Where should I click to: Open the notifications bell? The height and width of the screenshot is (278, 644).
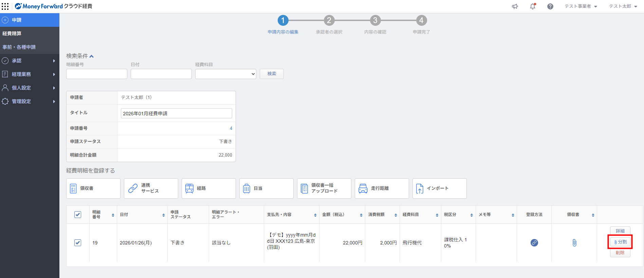pos(533,6)
